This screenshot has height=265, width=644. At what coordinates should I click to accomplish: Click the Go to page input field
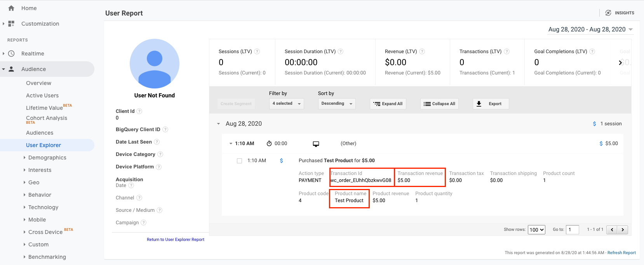(x=572, y=230)
